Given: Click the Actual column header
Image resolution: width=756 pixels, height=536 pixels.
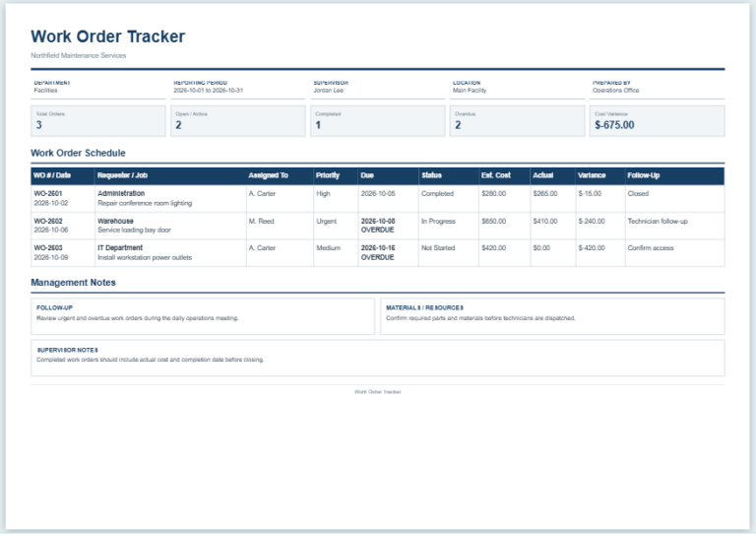Looking at the screenshot, I should (543, 175).
